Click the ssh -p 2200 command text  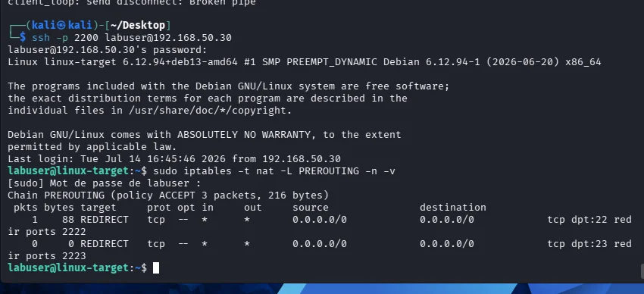[131, 38]
